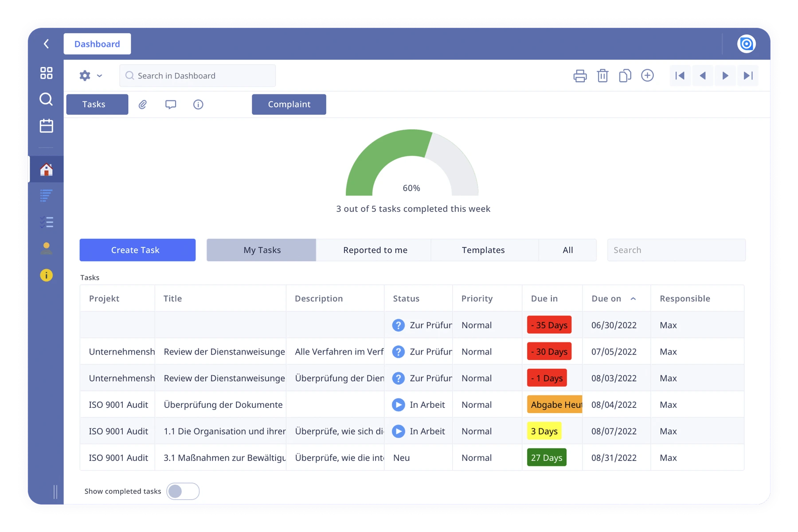Open the comments speech bubble icon
This screenshot has height=532, width=798.
(x=171, y=104)
